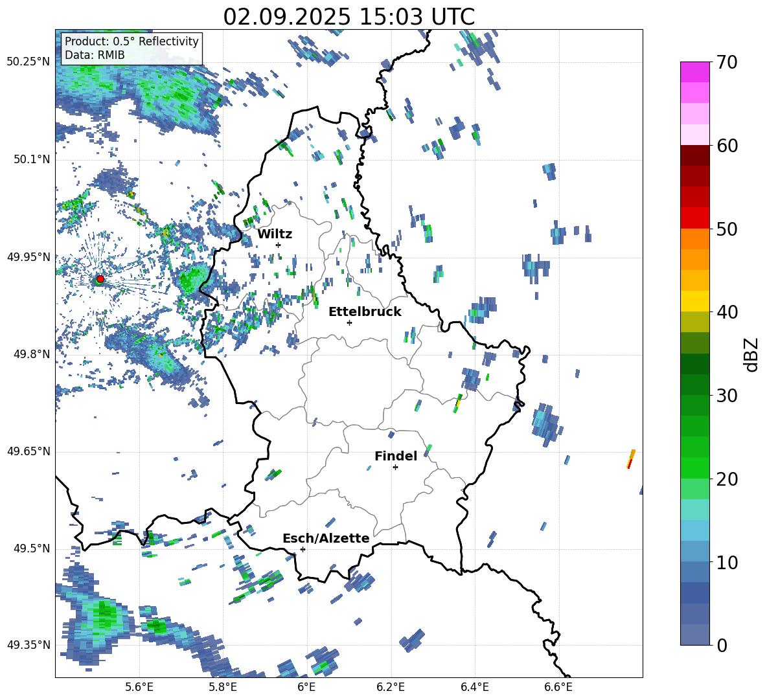Click the 20 tick on the colorbar
Screen dimensions: 767x700
(727, 479)
